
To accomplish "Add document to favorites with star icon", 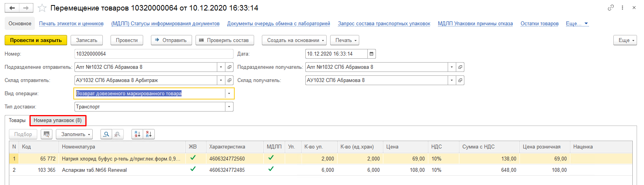I will [42, 8].
